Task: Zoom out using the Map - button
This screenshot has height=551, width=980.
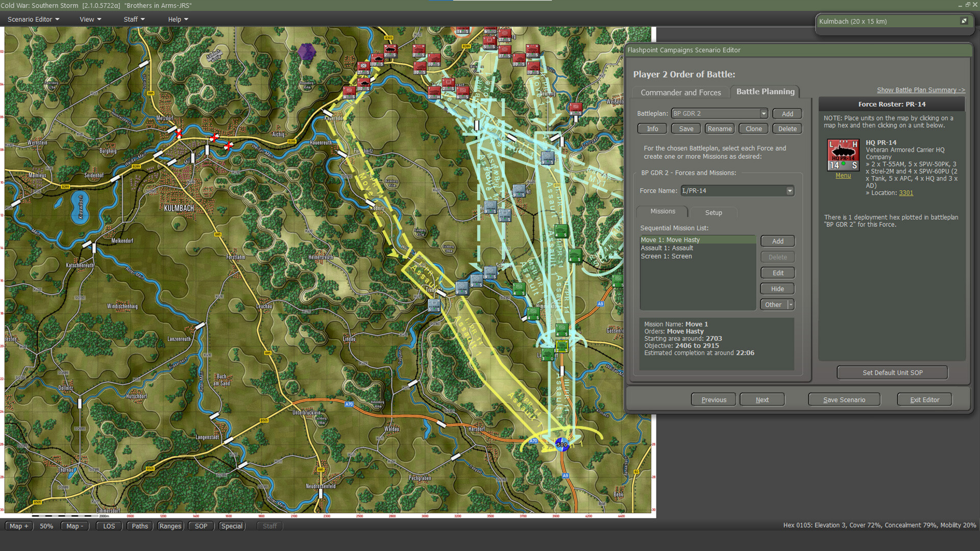Action: (75, 526)
